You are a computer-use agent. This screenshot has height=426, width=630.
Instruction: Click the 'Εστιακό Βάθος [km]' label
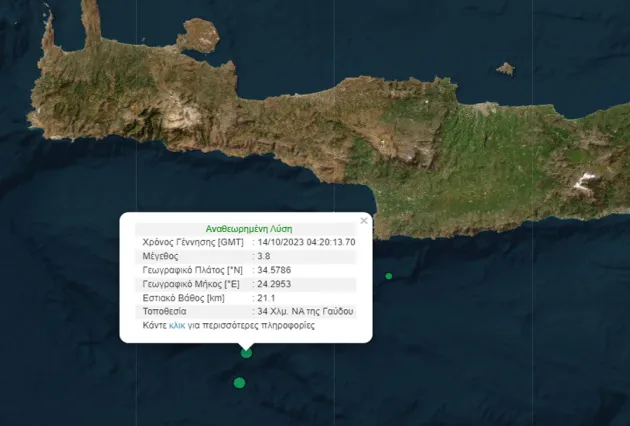point(180,298)
